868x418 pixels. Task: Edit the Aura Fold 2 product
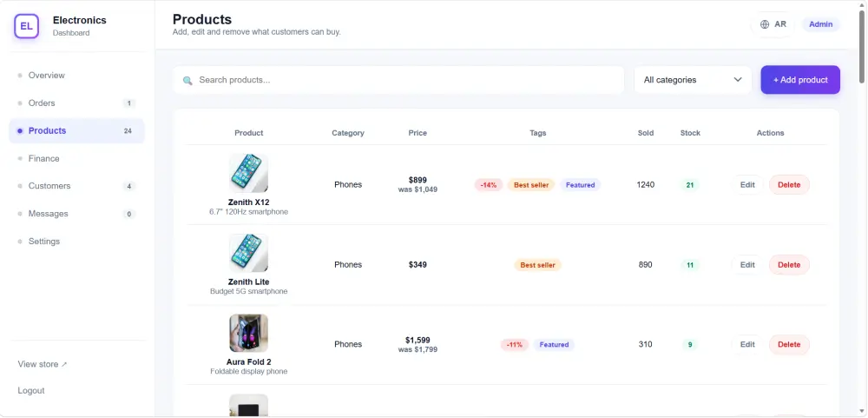[747, 344]
